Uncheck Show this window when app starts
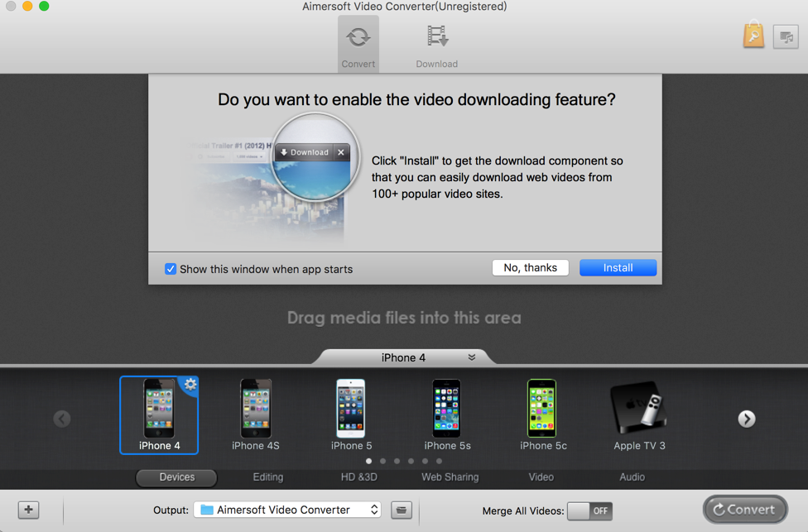808x532 pixels. (171, 269)
